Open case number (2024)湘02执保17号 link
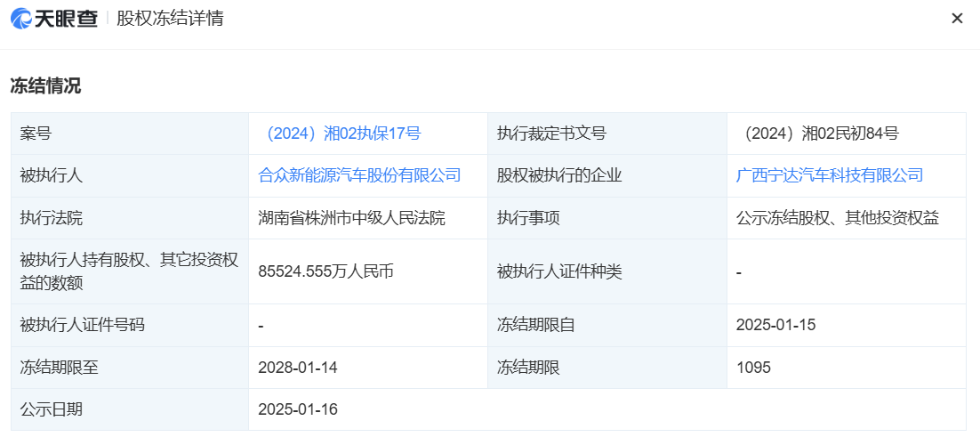 tap(339, 134)
